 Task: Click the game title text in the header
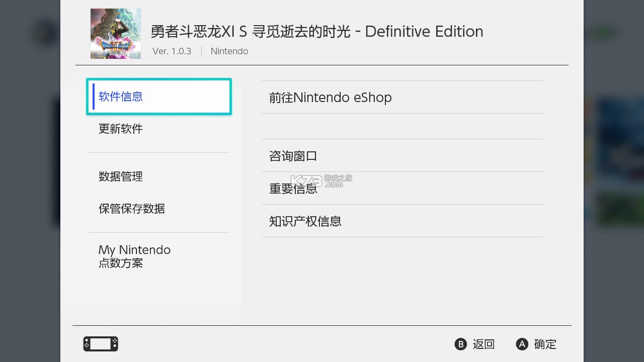click(317, 31)
